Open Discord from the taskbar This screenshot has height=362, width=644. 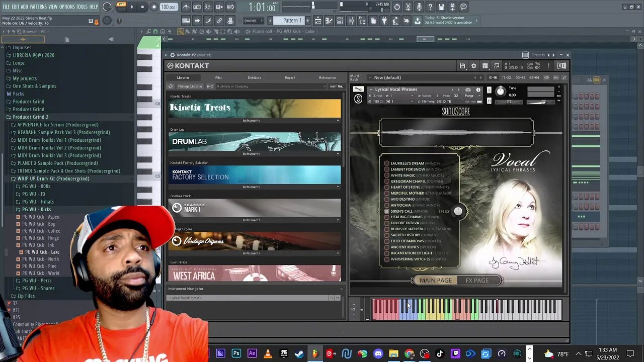[x=378, y=353]
